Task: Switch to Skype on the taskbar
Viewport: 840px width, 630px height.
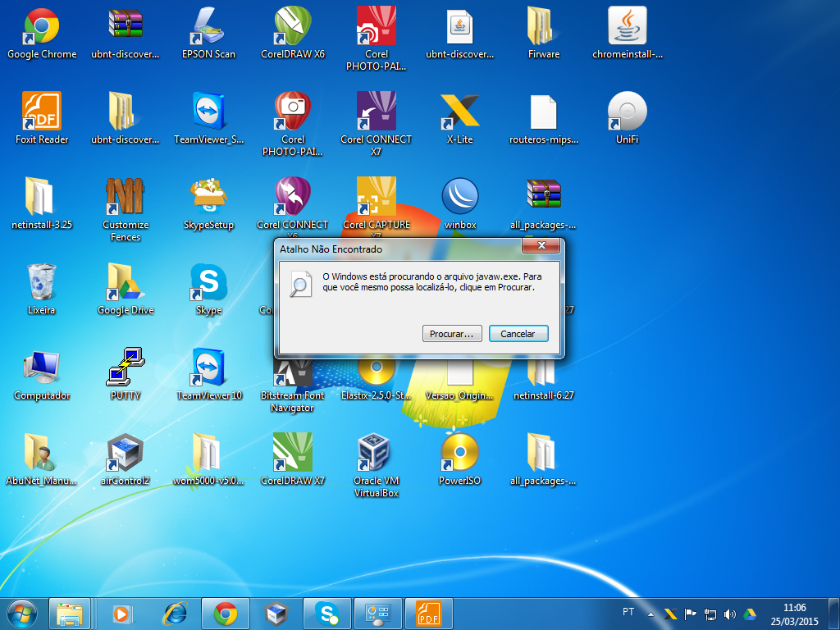Action: pos(327,614)
